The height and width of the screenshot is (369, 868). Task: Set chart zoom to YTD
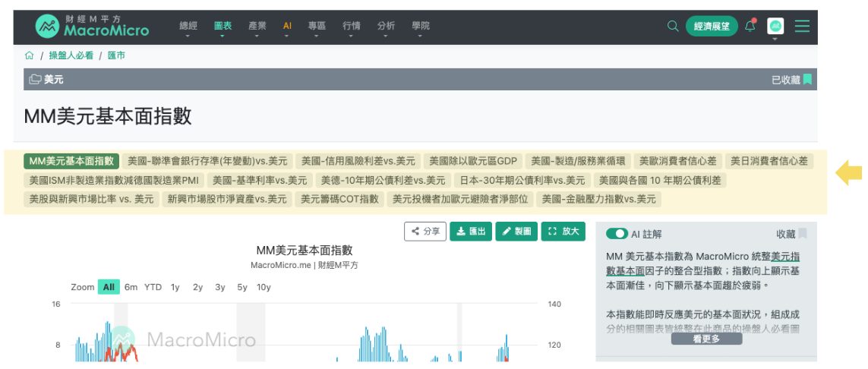pos(153,286)
